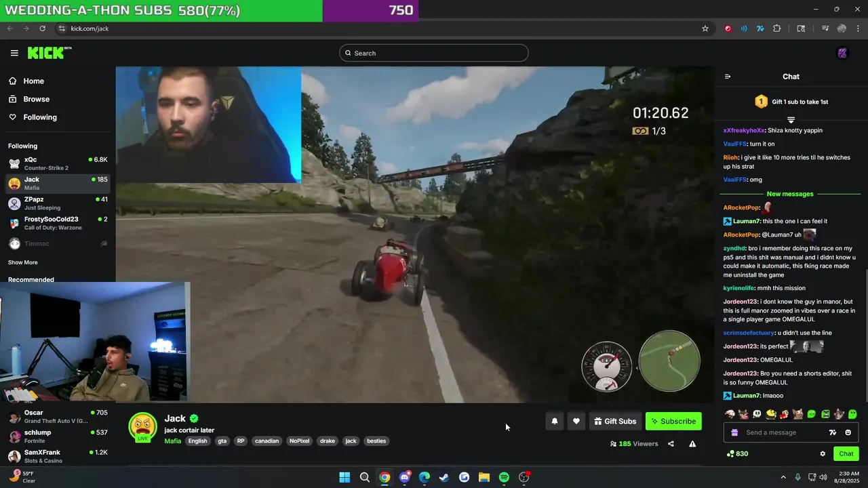Click the NoPixel tag

coord(299,441)
